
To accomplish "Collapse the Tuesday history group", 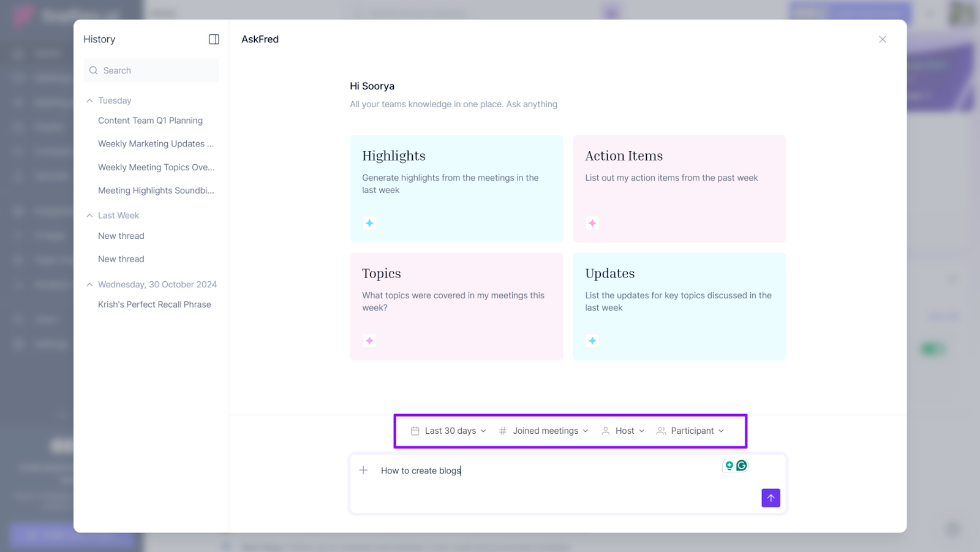I will pos(90,100).
